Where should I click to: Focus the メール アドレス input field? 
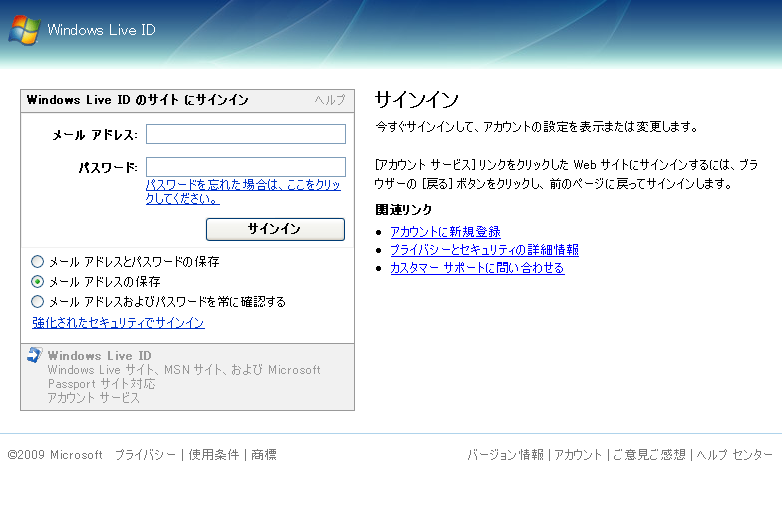tap(245, 134)
